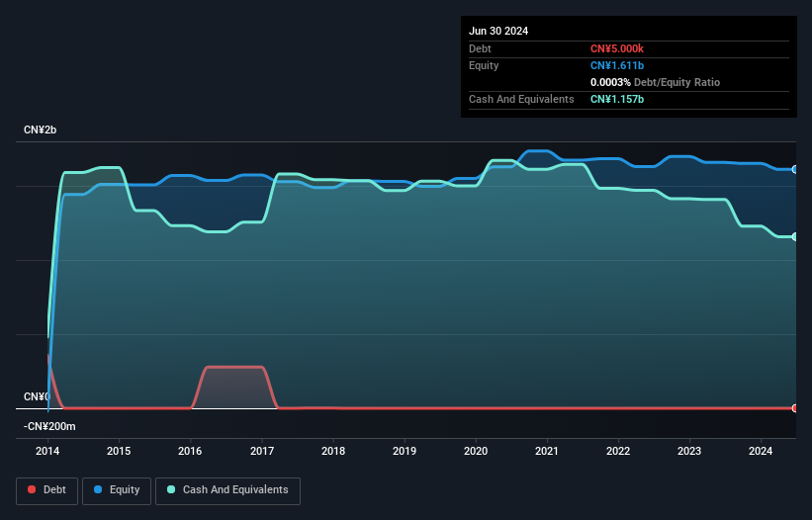
Task: Click the Debt value CN¥5.000k in tooltip
Action: point(617,48)
